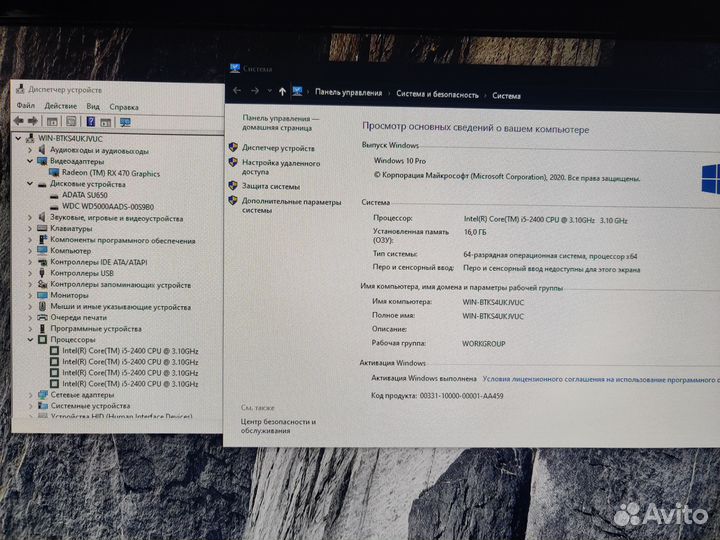Image resolution: width=720 pixels, height=540 pixels.
Task: Open Центр безопасности и обслуживания link
Action: point(278,426)
